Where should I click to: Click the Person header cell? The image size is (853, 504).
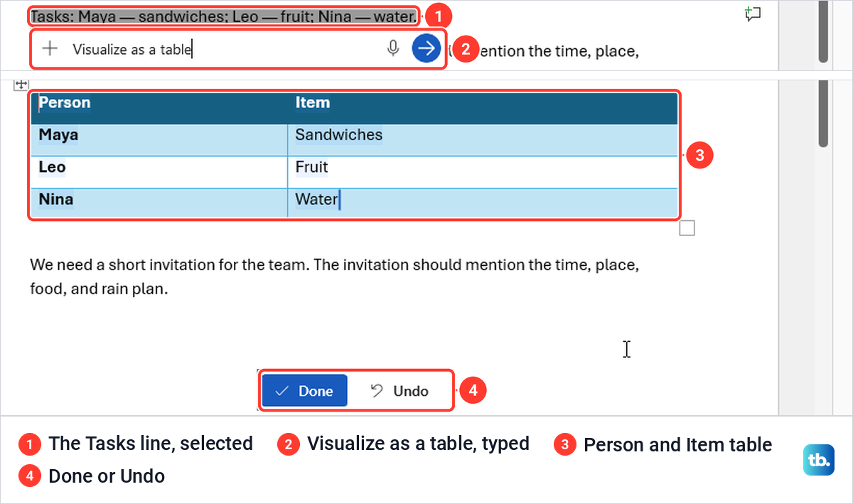159,108
